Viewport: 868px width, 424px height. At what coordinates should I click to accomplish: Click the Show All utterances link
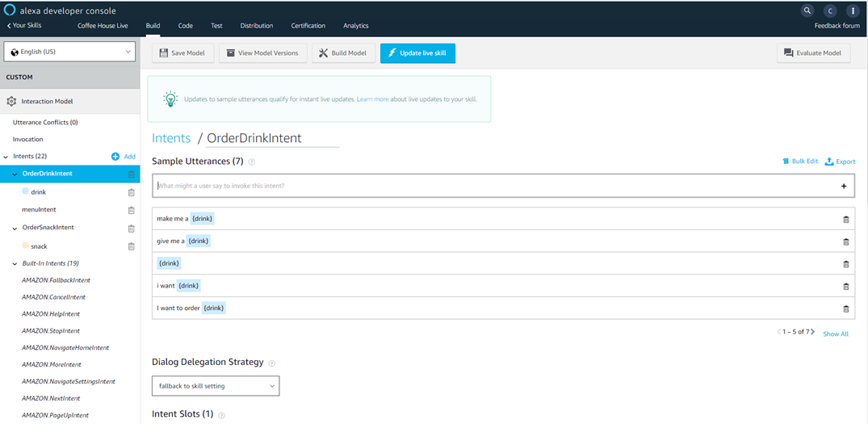(835, 334)
